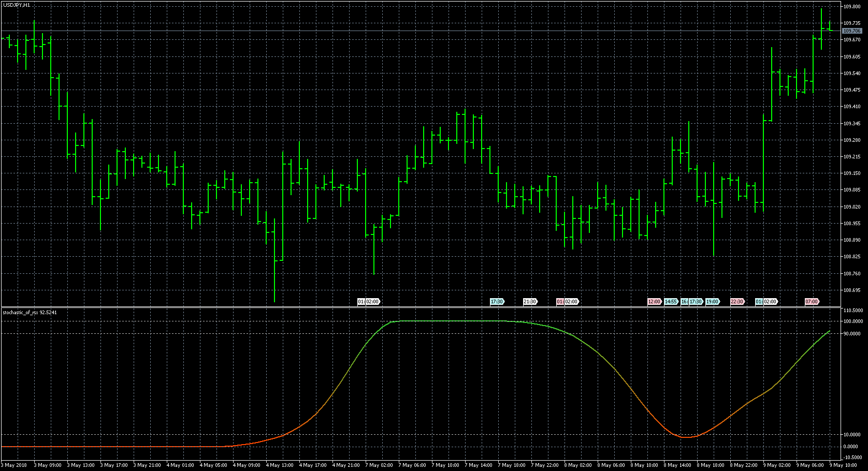Open the 14:55 cyan event marker

click(671, 302)
